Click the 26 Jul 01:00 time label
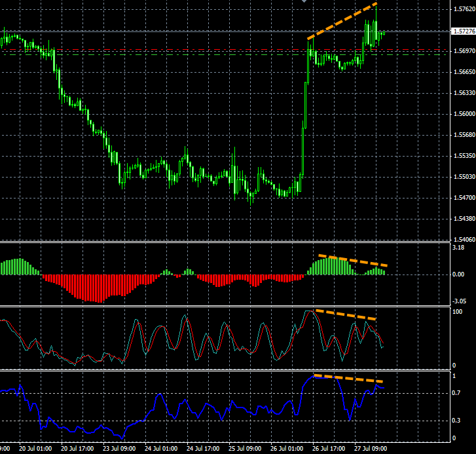The width and height of the screenshot is (476, 454). [x=287, y=449]
